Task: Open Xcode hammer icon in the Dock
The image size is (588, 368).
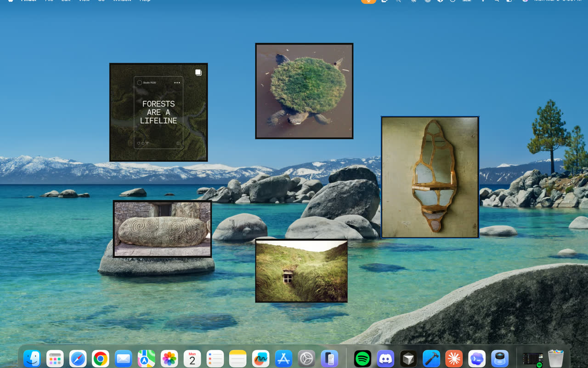Action: (431, 358)
